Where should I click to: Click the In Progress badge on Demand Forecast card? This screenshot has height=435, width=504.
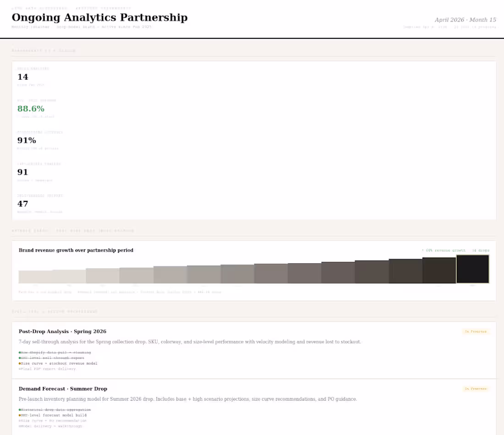point(476,388)
